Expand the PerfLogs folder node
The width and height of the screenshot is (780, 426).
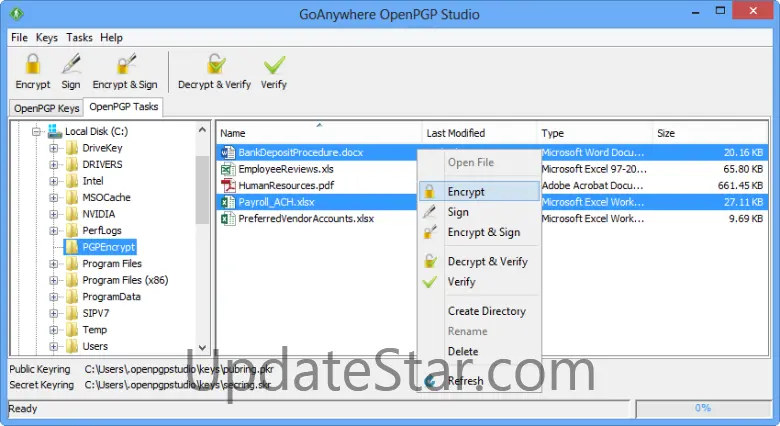pos(54,231)
